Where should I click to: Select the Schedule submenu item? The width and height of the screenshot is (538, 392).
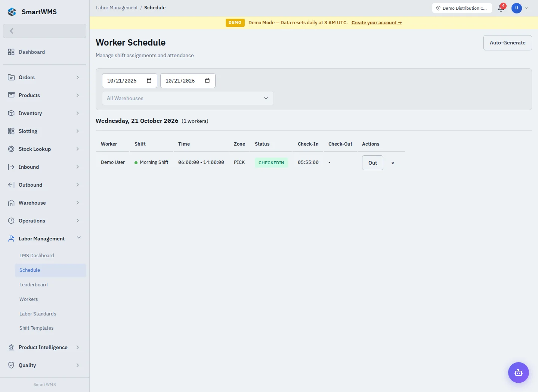tap(50, 270)
